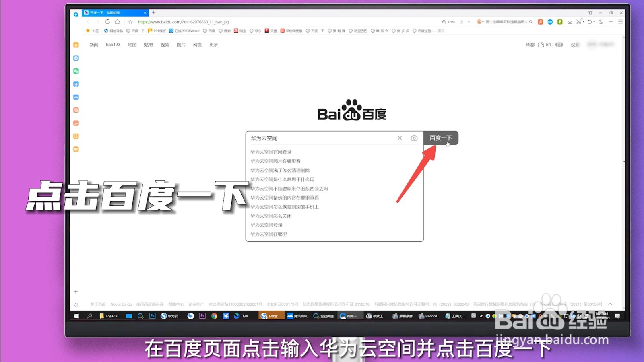Open the Windows Start button
This screenshot has width=644, height=362.
pyautogui.click(x=76, y=316)
